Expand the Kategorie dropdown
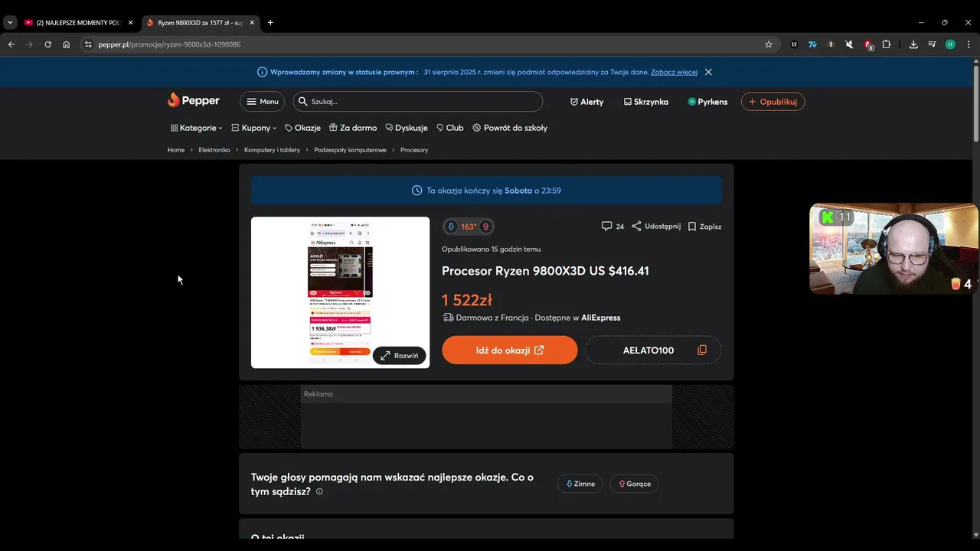Viewport: 980px width, 551px height. tap(196, 128)
